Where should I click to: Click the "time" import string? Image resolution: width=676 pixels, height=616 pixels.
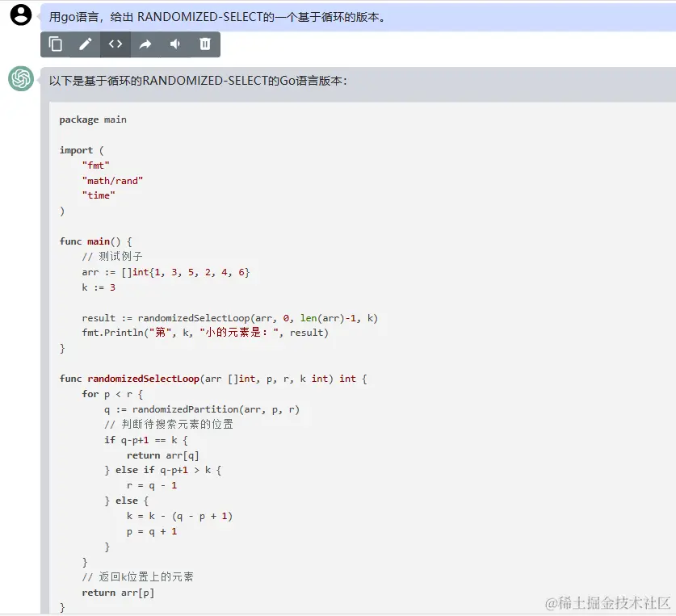coord(99,195)
